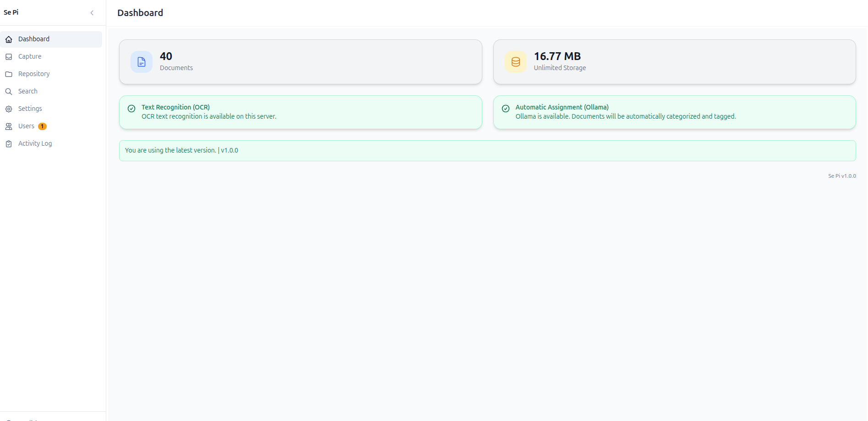View the Activity Log
Screen dimensions: 868x421
[x=51, y=144]
